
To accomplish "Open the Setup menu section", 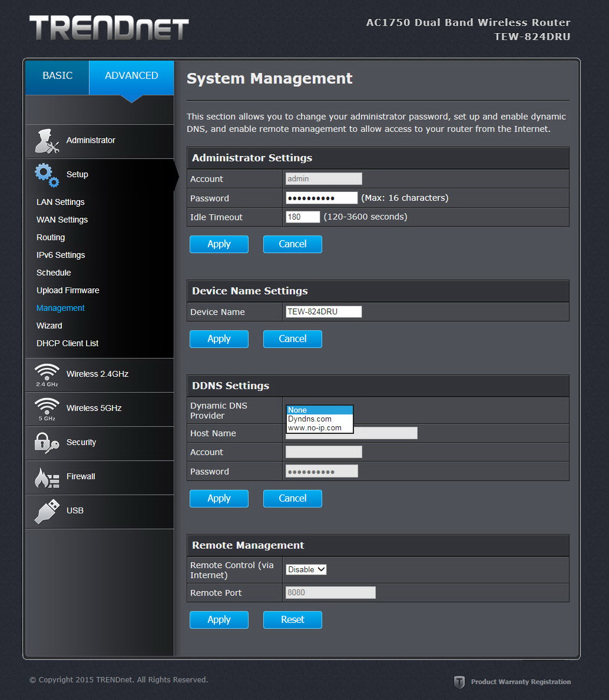I will (100, 175).
